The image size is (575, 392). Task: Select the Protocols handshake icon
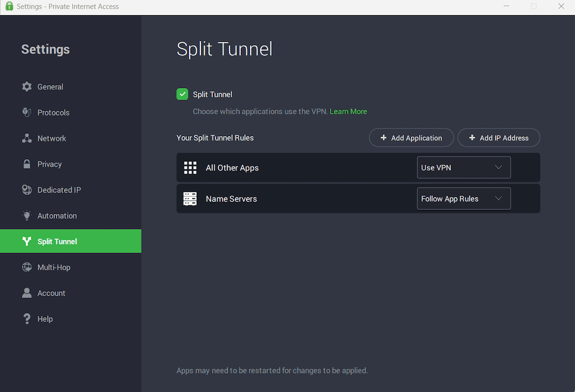(x=26, y=112)
